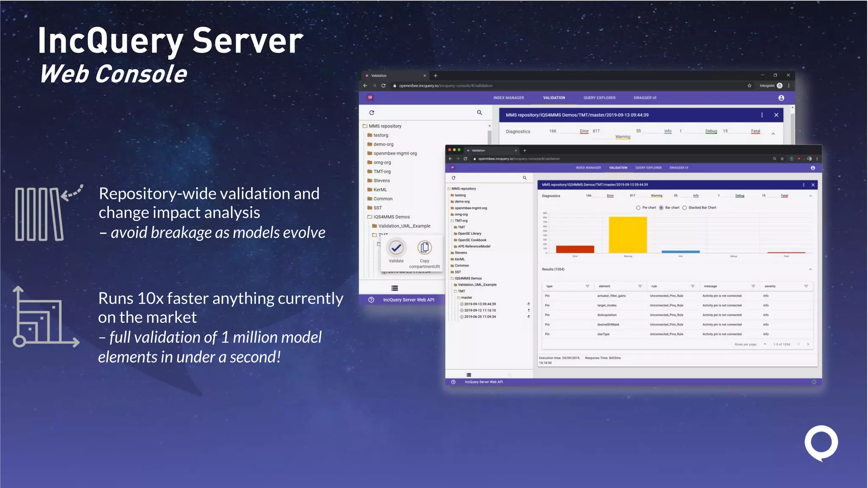Click IncQuery Server Web API link in front window
Viewport: 868px width, 488px height.
(484, 382)
